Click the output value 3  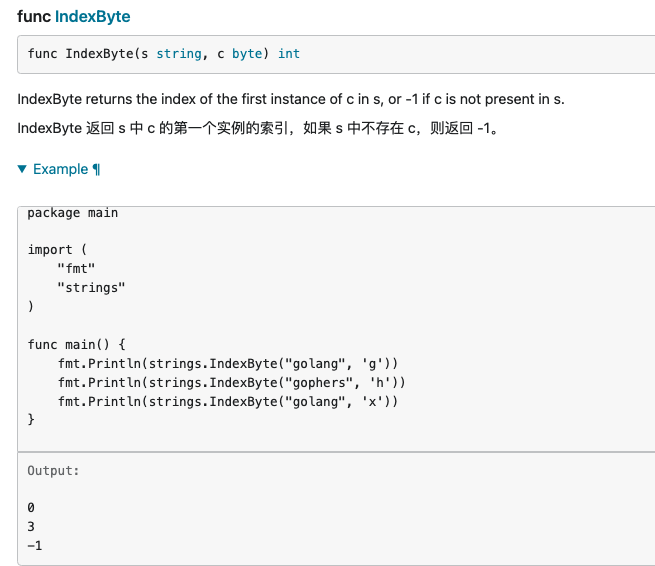pos(31,527)
